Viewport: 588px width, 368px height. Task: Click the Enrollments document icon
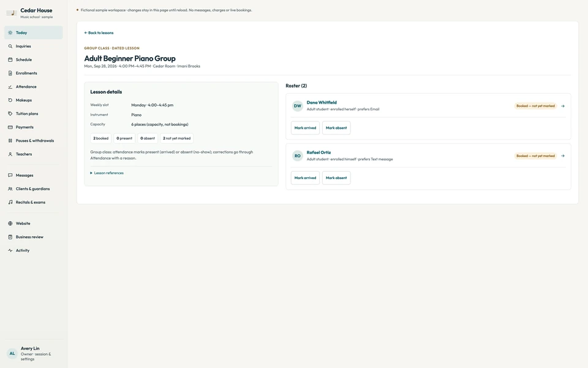click(10, 73)
